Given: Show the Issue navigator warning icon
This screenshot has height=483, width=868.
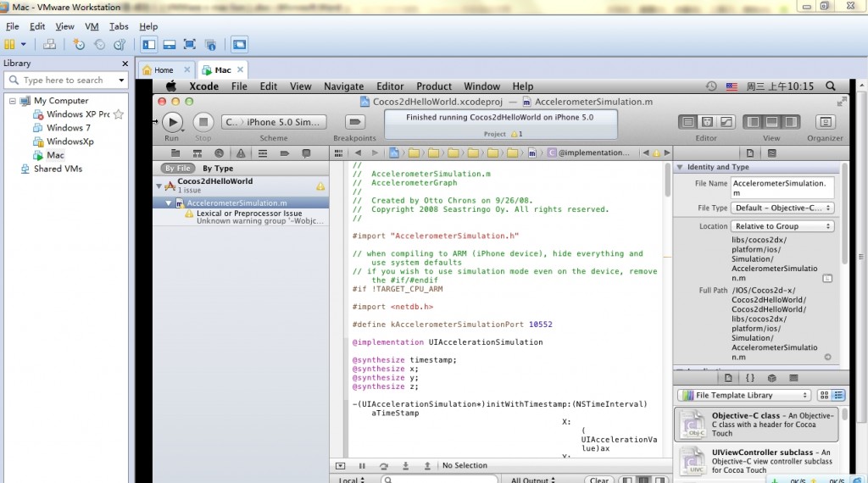Looking at the screenshot, I should (241, 153).
